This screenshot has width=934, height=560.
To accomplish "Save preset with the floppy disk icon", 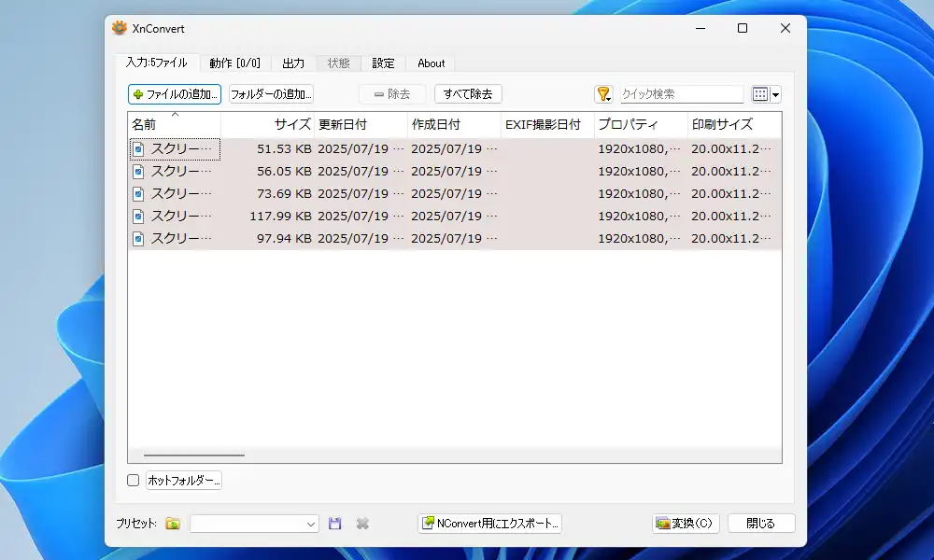I will pos(334,523).
